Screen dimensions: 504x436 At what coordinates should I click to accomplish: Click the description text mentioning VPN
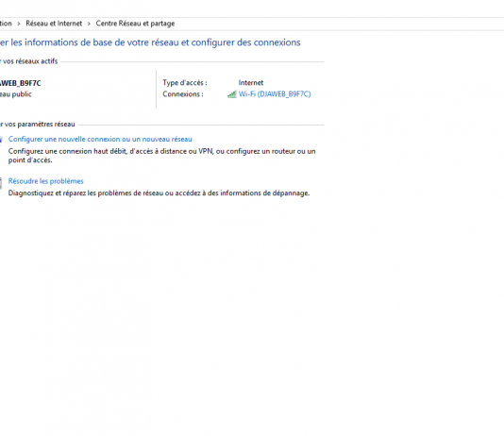click(x=162, y=156)
